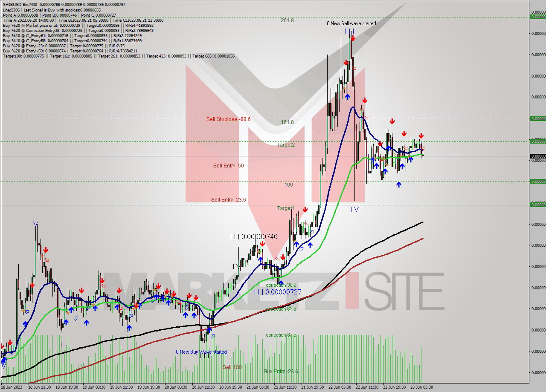Click the 'Target100: 0.00000775' targets line
Viewport: 546px width, 392px height.
tap(119, 56)
